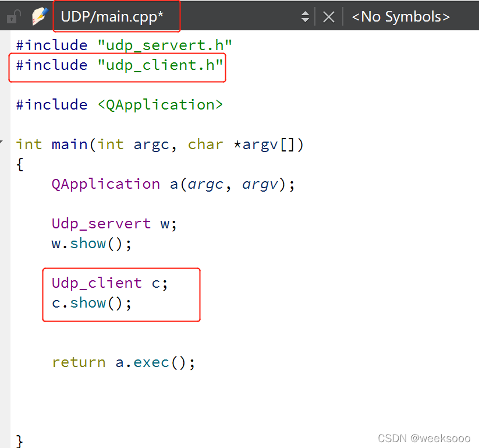Click the opening brace of main
The image size is (479, 448).
(20, 164)
